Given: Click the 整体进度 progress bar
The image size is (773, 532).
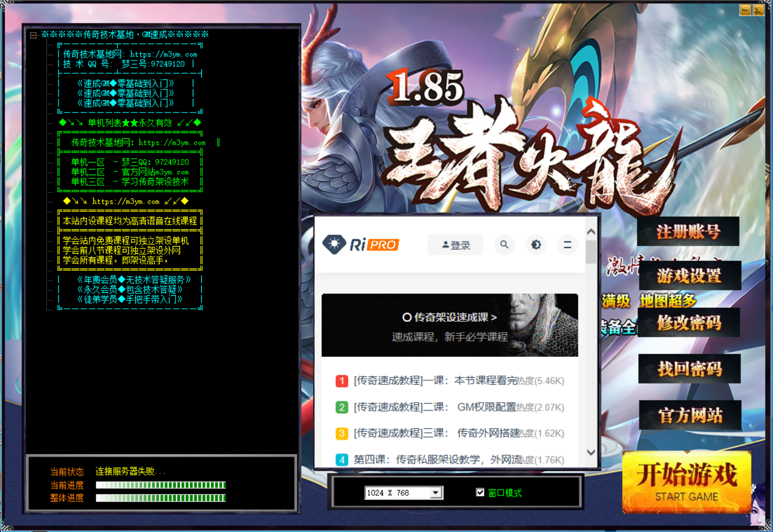Looking at the screenshot, I should (x=161, y=498).
